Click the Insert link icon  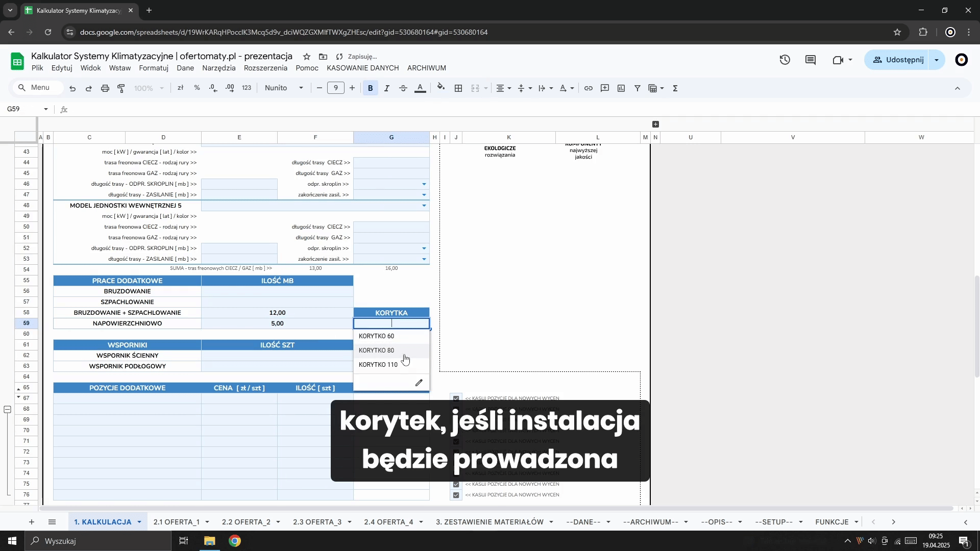coord(588,88)
